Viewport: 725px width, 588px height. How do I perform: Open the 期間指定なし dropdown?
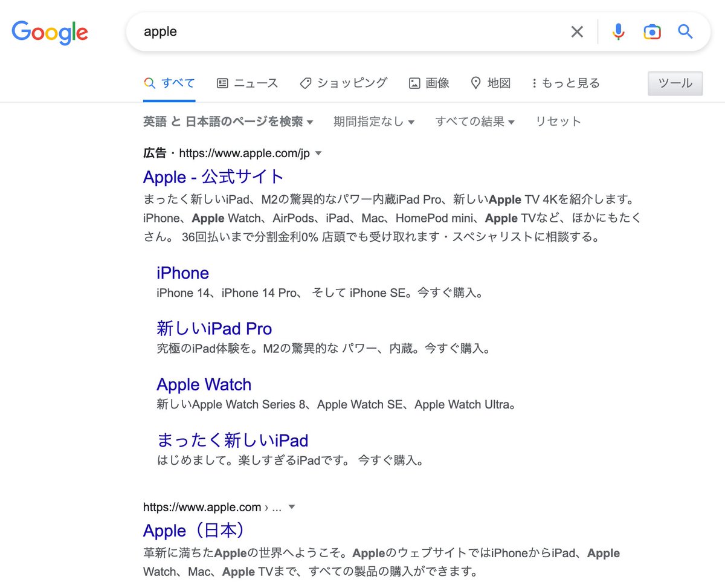click(x=374, y=121)
